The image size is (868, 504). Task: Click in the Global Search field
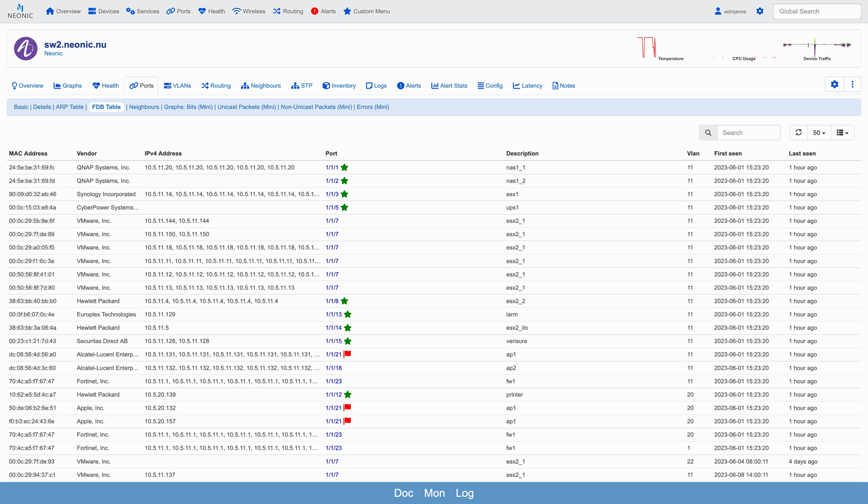(816, 11)
